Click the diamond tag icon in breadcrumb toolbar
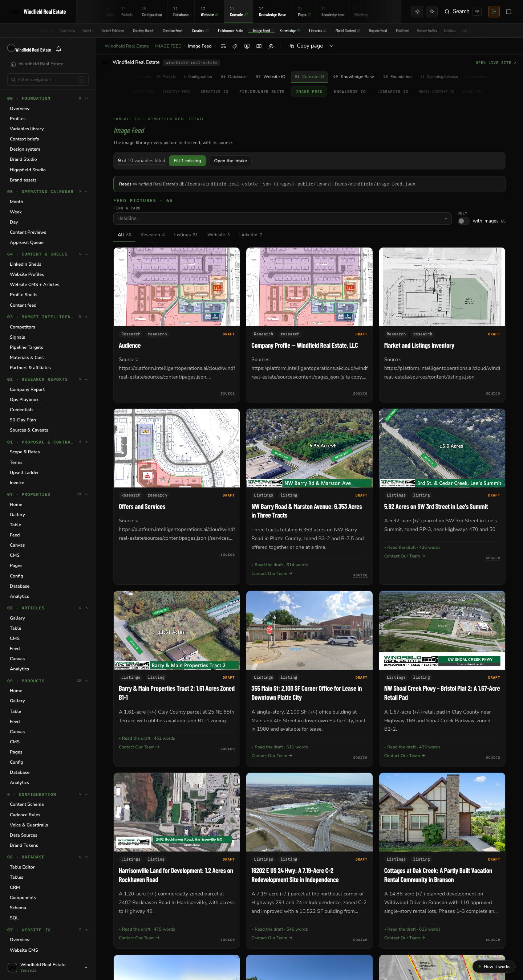Viewport: 523px width, 980px height. (235, 46)
